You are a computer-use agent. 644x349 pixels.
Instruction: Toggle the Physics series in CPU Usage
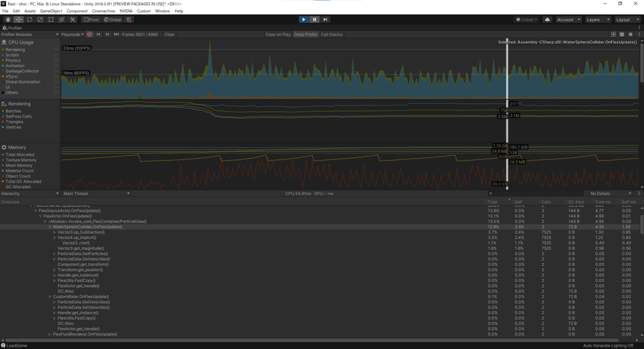13,61
